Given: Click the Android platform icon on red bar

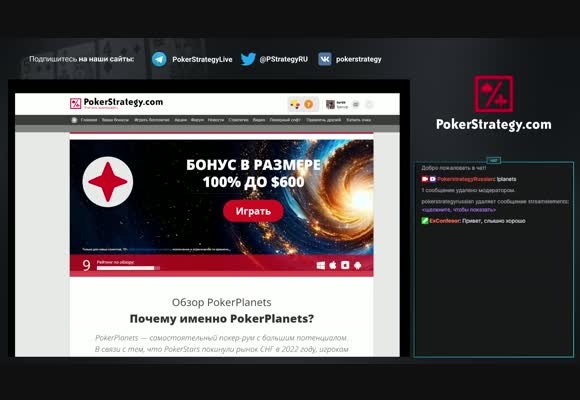Looking at the screenshot, I should pyautogui.click(x=357, y=265).
